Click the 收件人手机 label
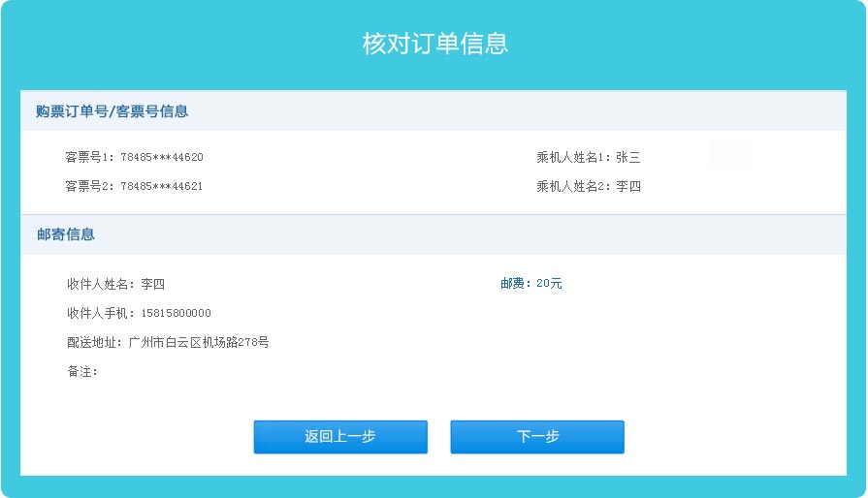This screenshot has height=498, width=868. pyautogui.click(x=101, y=313)
